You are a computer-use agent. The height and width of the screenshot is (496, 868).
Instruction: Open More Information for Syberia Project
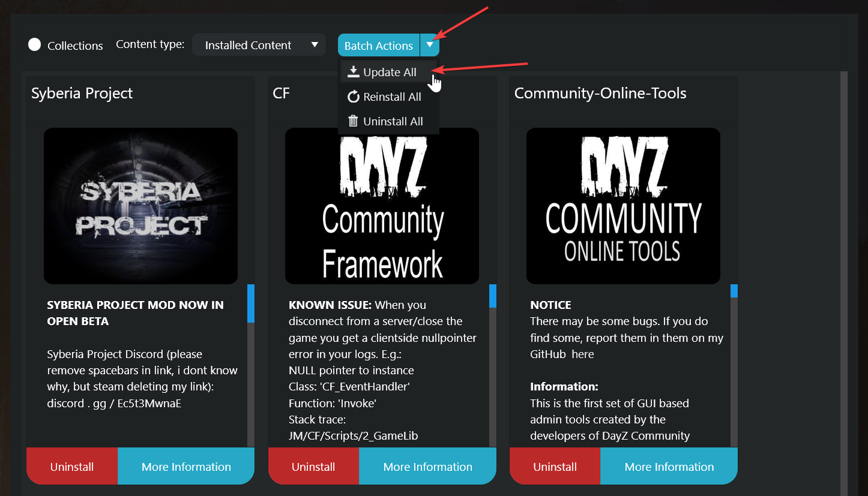coord(186,466)
